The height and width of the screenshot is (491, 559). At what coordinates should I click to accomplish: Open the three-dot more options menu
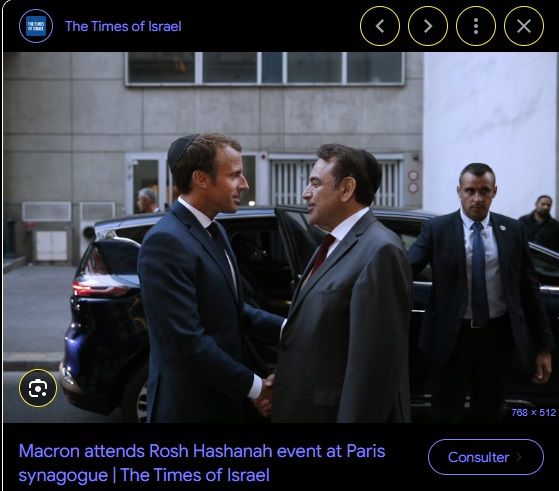pyautogui.click(x=476, y=26)
